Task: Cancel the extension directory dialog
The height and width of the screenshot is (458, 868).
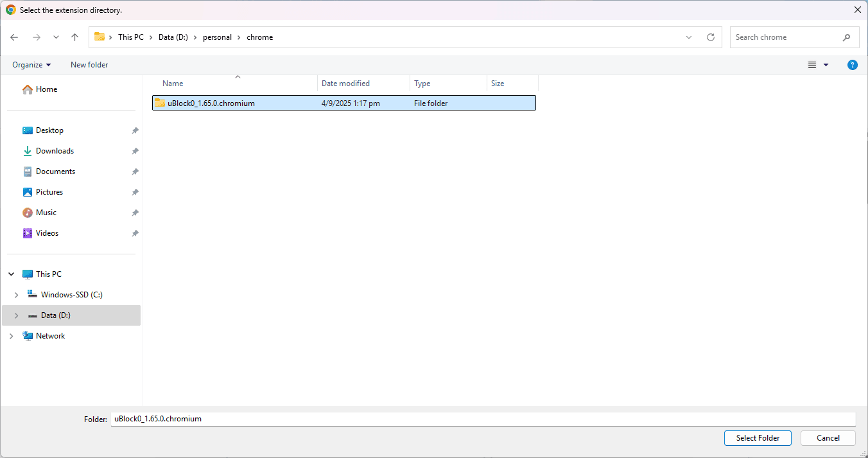Action: tap(828, 438)
